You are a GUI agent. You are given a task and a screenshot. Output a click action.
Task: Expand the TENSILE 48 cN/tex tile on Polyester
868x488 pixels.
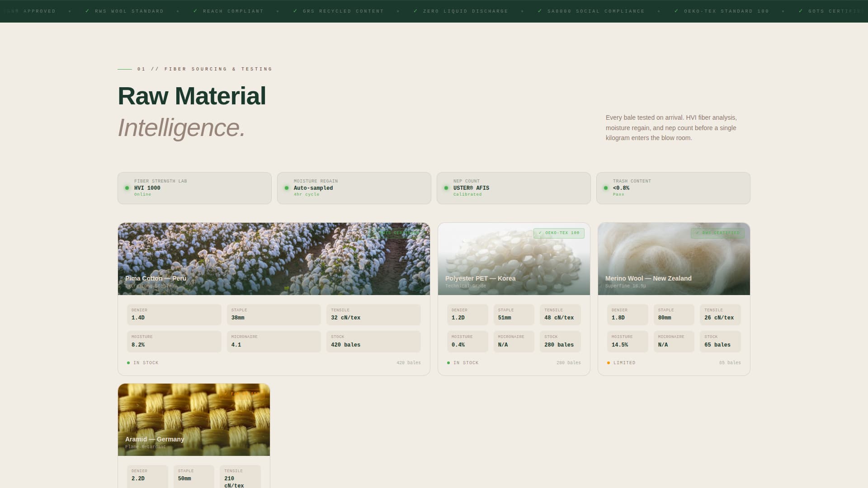pos(560,314)
